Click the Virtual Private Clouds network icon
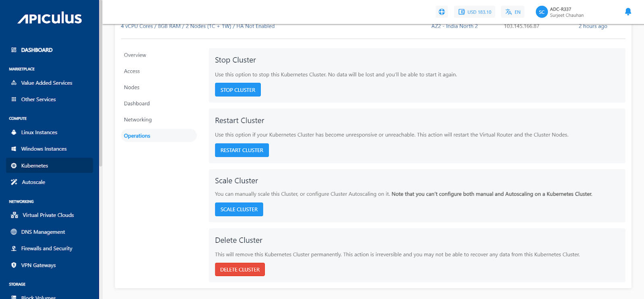Viewport: 644px width, 299px height. click(x=14, y=215)
